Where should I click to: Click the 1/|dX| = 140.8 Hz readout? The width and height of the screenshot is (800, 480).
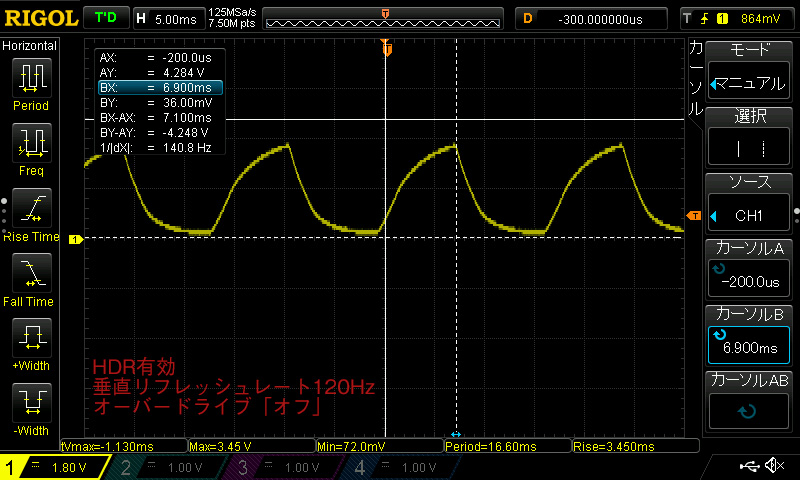coord(155,148)
